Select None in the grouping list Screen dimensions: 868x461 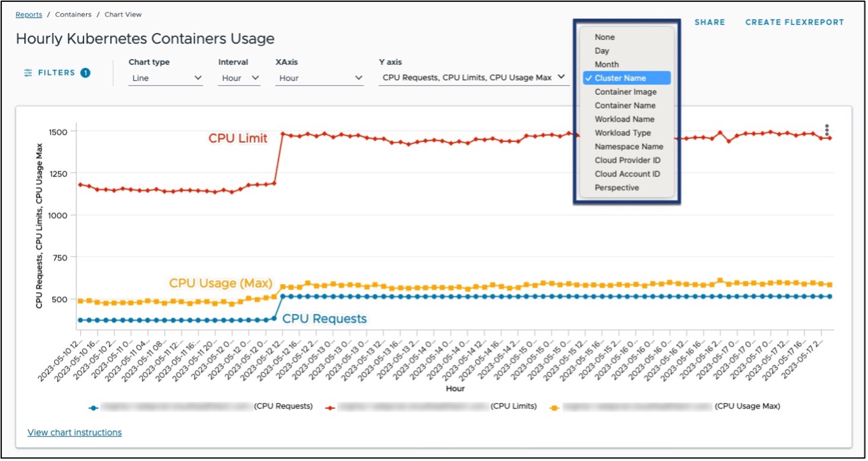pos(605,36)
